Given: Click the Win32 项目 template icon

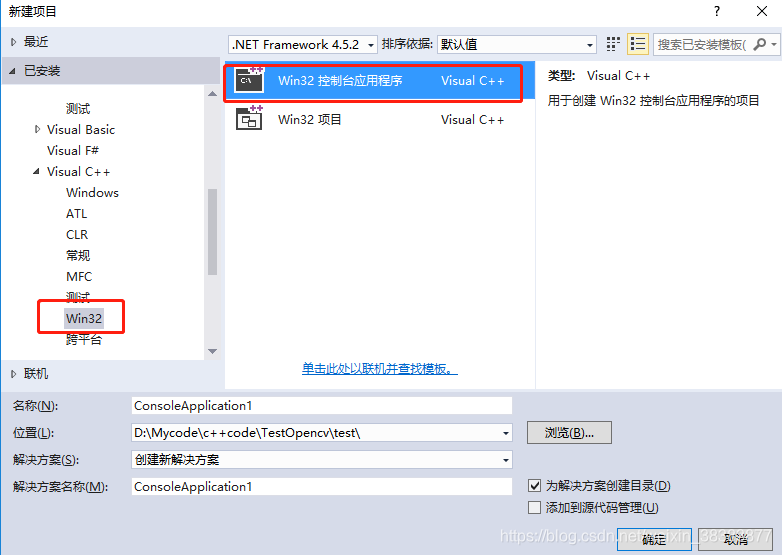Looking at the screenshot, I should click(x=249, y=119).
